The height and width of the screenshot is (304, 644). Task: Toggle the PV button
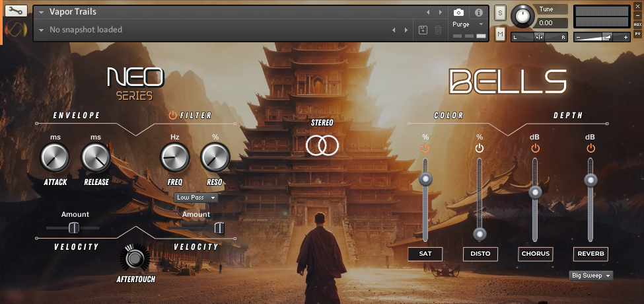tap(637, 34)
